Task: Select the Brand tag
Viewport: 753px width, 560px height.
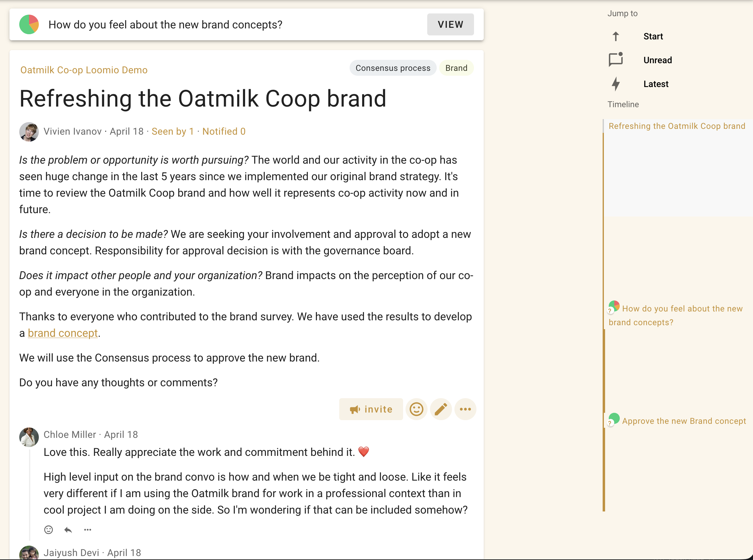Action: pos(456,68)
